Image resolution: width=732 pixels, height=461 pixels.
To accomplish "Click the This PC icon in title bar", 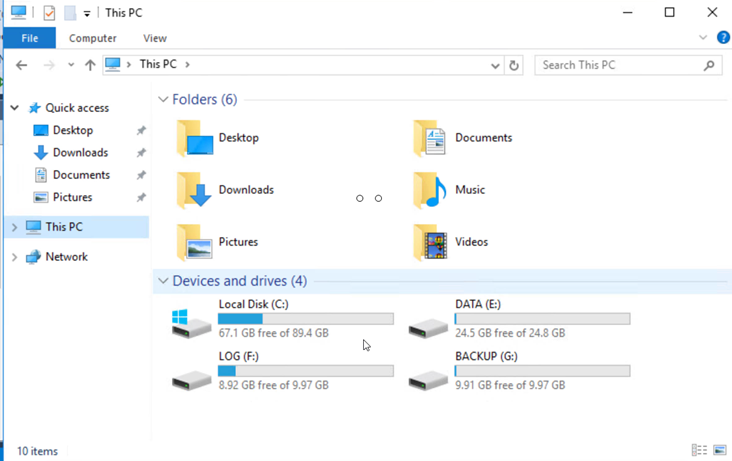I will tap(19, 12).
